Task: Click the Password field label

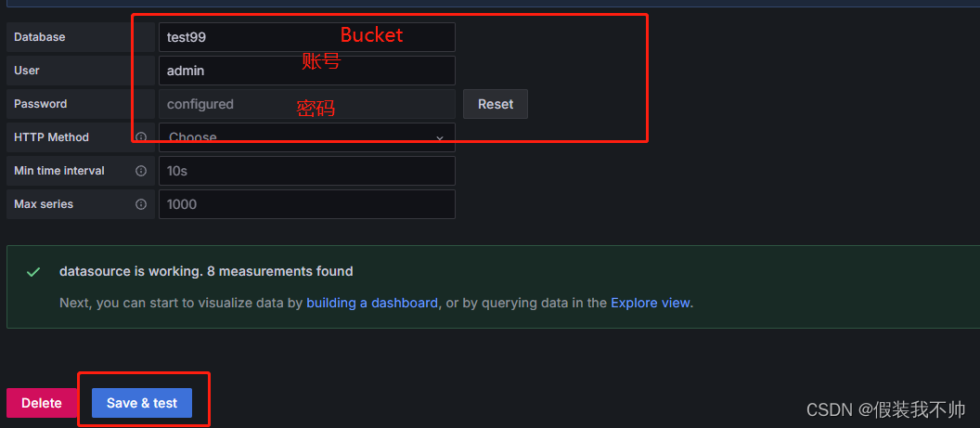Action: click(x=41, y=104)
